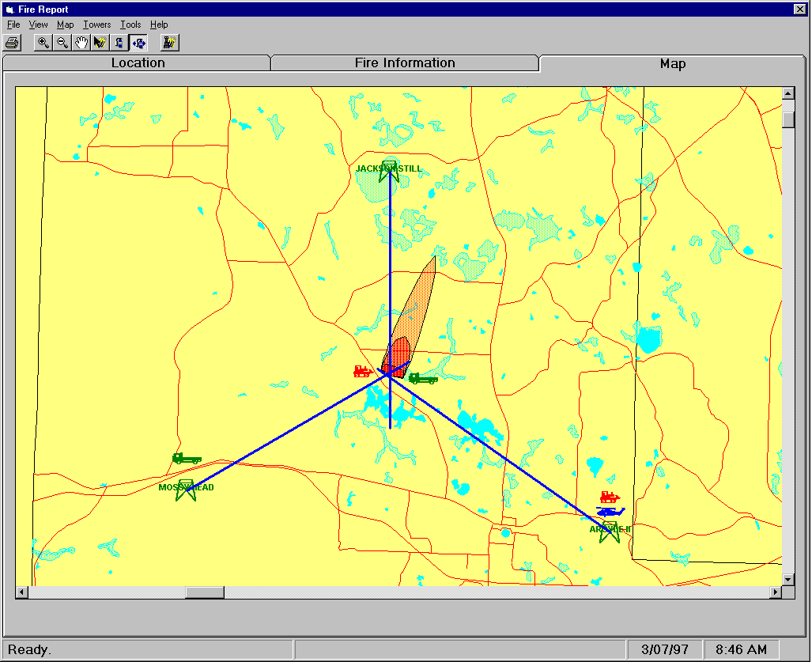The image size is (812, 662).
Task: Select the fire extinguisher resource tool
Action: click(119, 43)
